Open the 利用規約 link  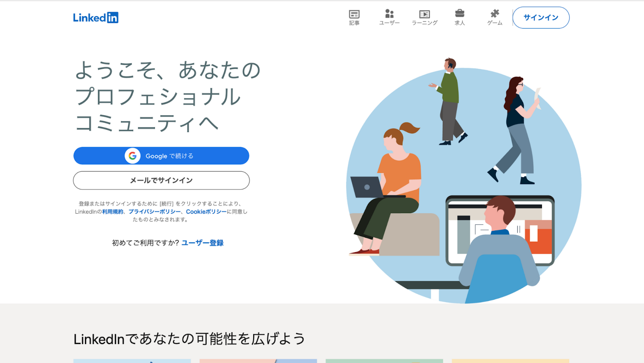(x=113, y=212)
